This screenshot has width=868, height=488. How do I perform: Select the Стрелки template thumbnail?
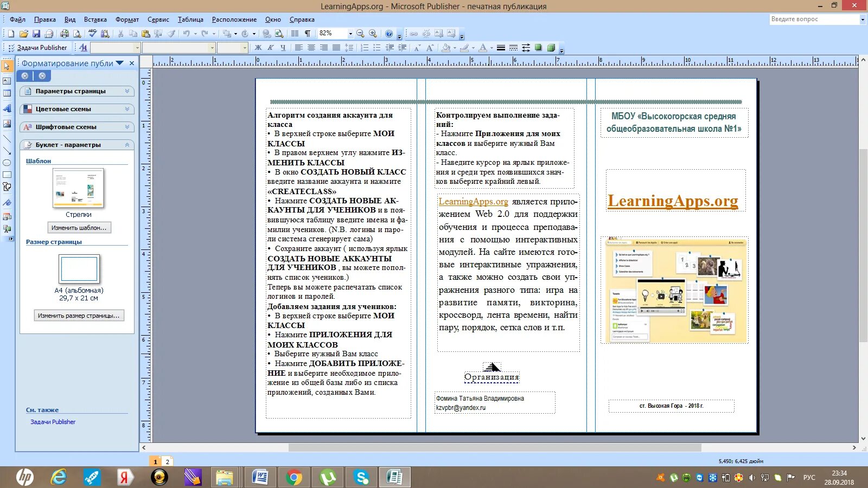point(78,188)
